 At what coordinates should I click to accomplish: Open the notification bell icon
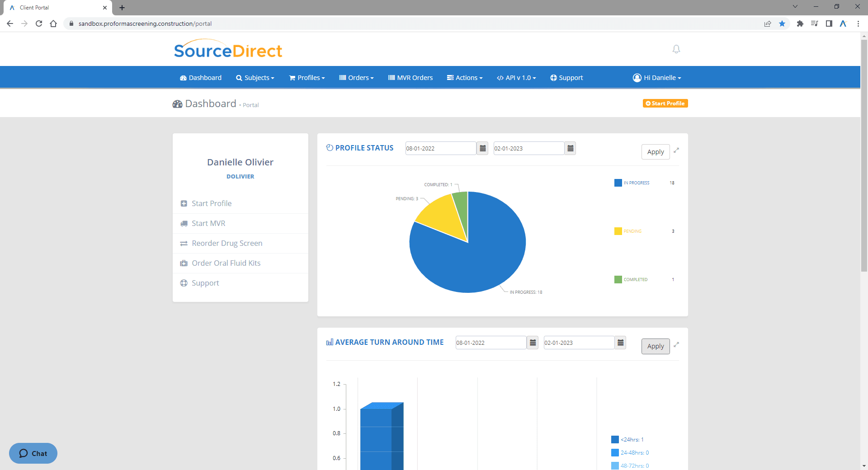coord(676,49)
